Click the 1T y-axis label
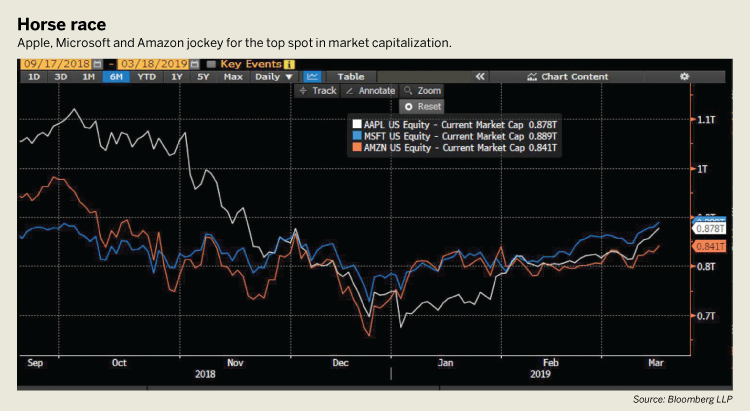This screenshot has width=750, height=411. [702, 169]
